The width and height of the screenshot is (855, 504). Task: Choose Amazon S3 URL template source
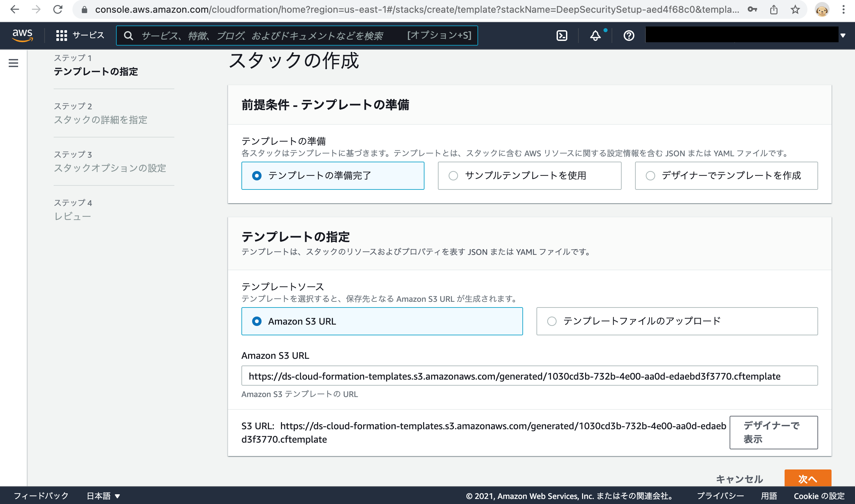point(382,321)
